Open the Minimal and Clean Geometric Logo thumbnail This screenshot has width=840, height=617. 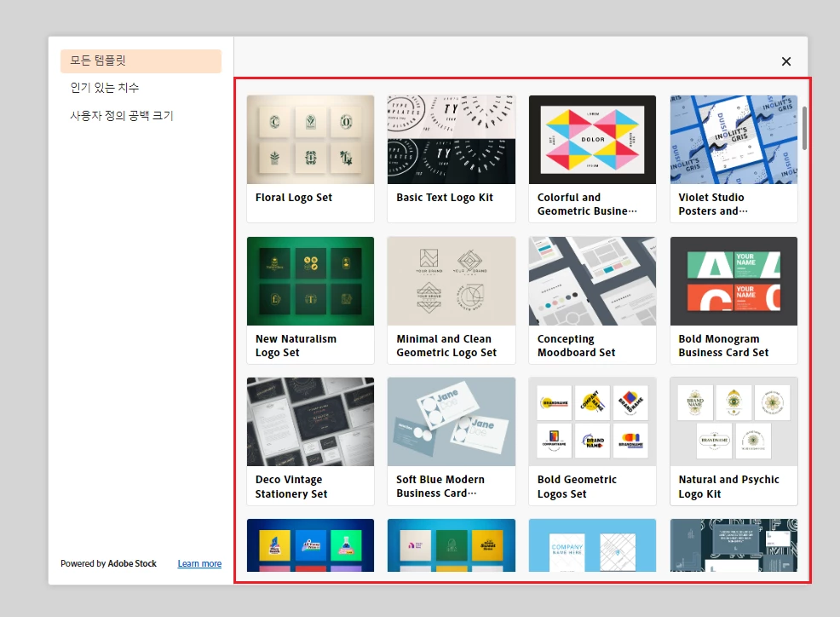(452, 281)
